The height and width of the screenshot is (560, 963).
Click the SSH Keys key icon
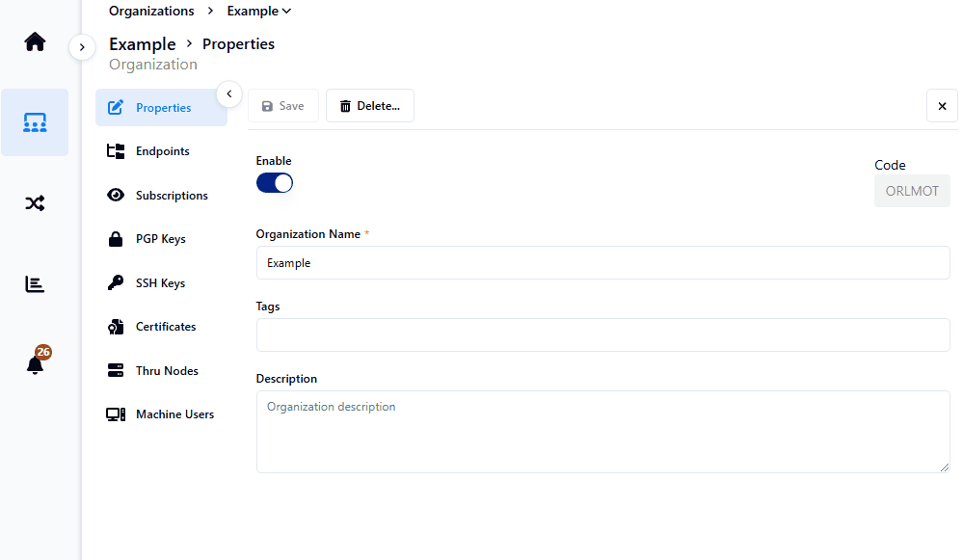[x=116, y=283]
